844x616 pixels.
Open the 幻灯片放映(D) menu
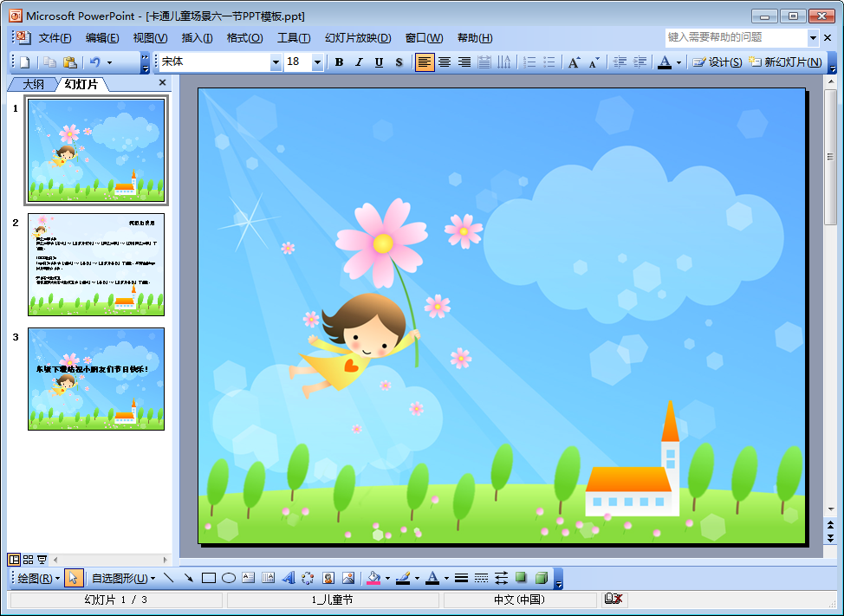(x=358, y=37)
